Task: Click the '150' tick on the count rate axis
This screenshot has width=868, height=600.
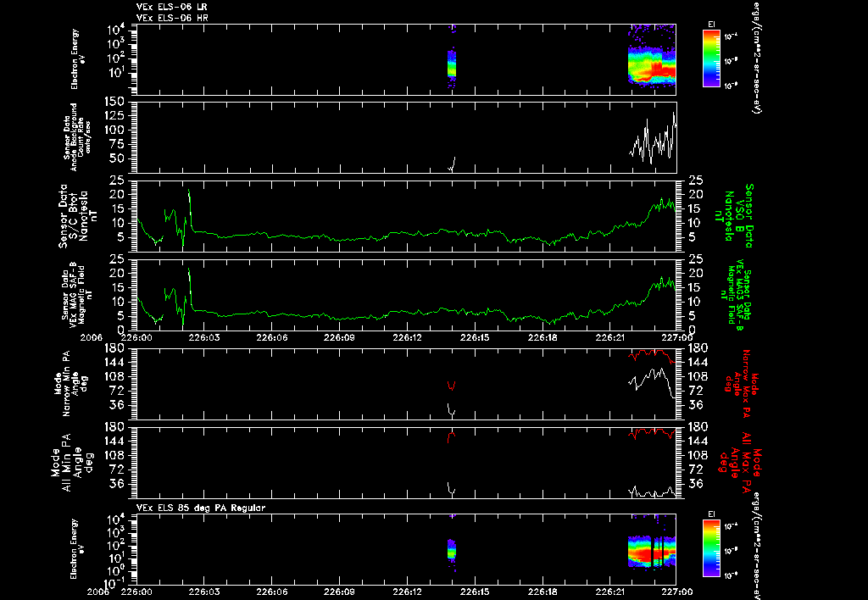Action: (114, 102)
